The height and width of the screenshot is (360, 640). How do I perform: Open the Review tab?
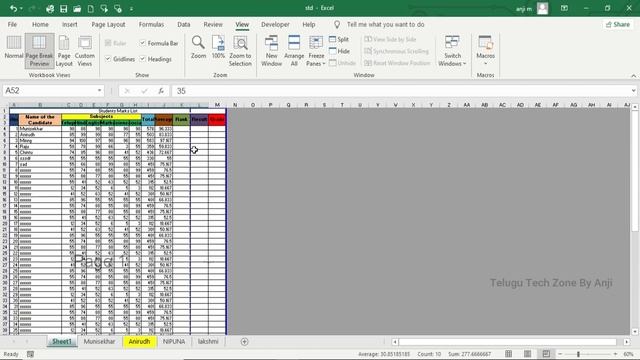[x=213, y=24]
